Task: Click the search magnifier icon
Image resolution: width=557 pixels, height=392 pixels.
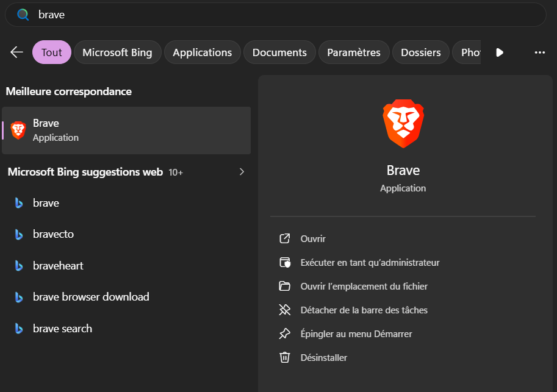Action: click(x=23, y=15)
